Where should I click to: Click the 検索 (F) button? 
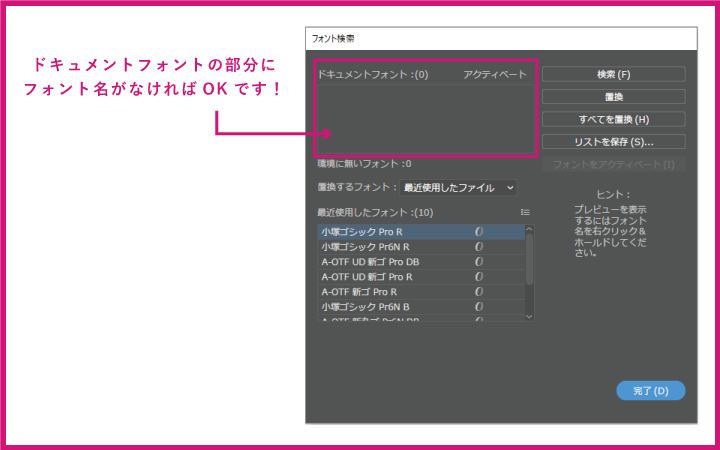pos(613,74)
